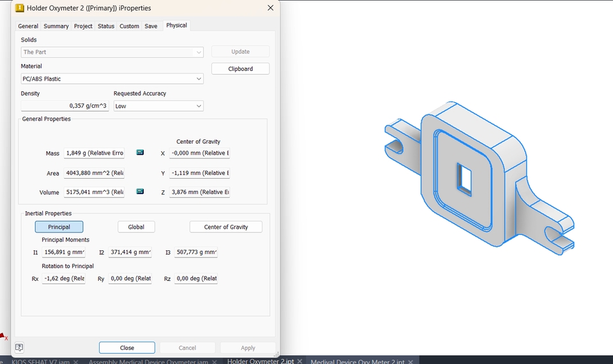The image size is (613, 364).
Task: Click the Rz rotation field
Action: 196,278
